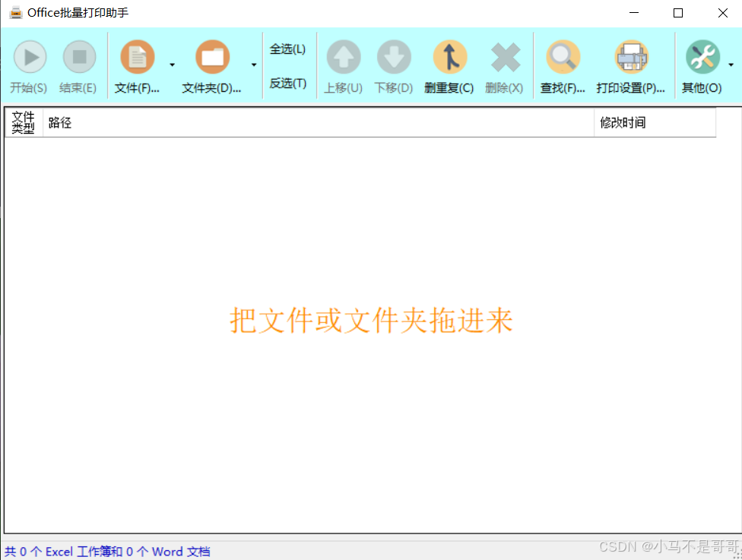Expand the 文件(F) dropdown arrow

pyautogui.click(x=173, y=65)
